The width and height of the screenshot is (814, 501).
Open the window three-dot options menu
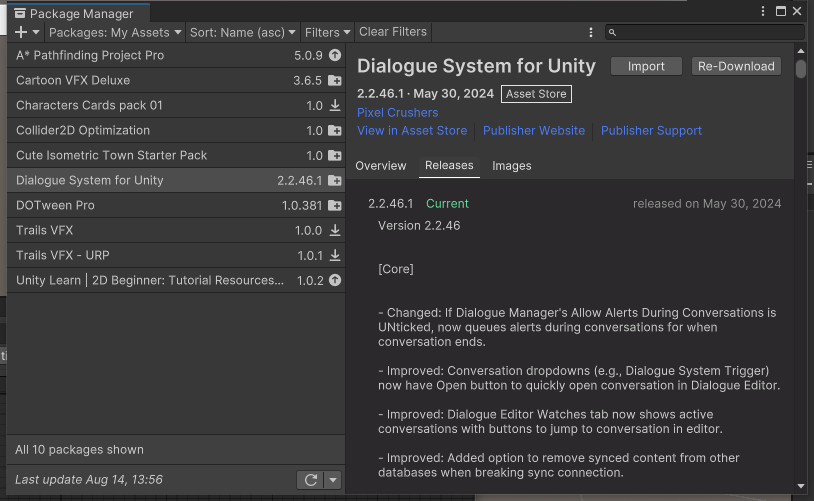pos(763,11)
